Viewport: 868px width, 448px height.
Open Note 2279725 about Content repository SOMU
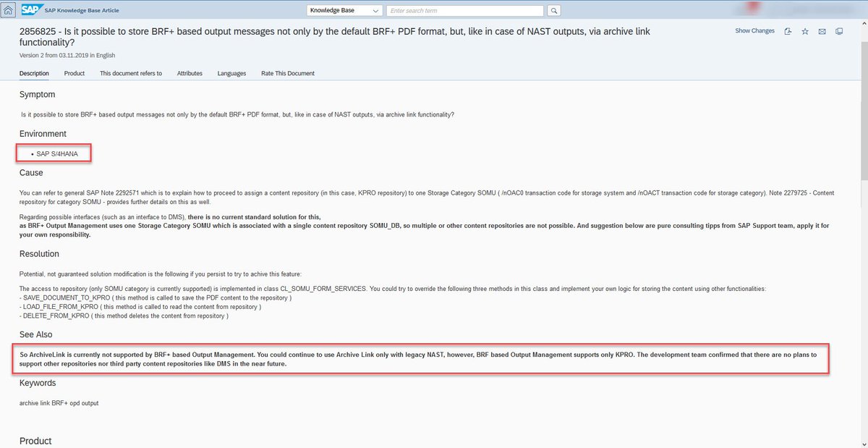[x=794, y=193]
